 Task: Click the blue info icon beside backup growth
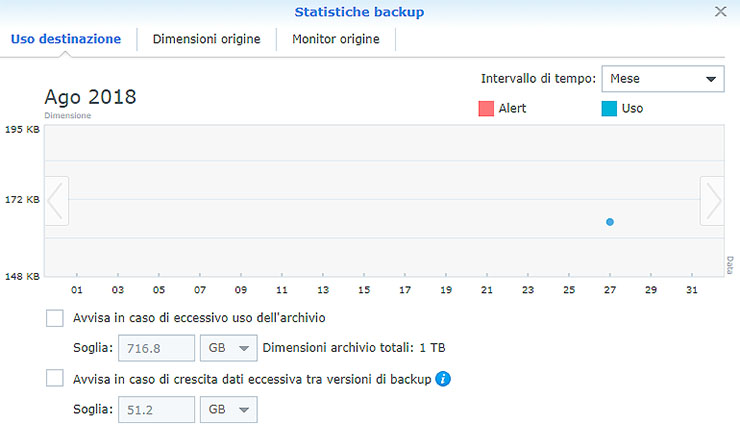coord(443,379)
